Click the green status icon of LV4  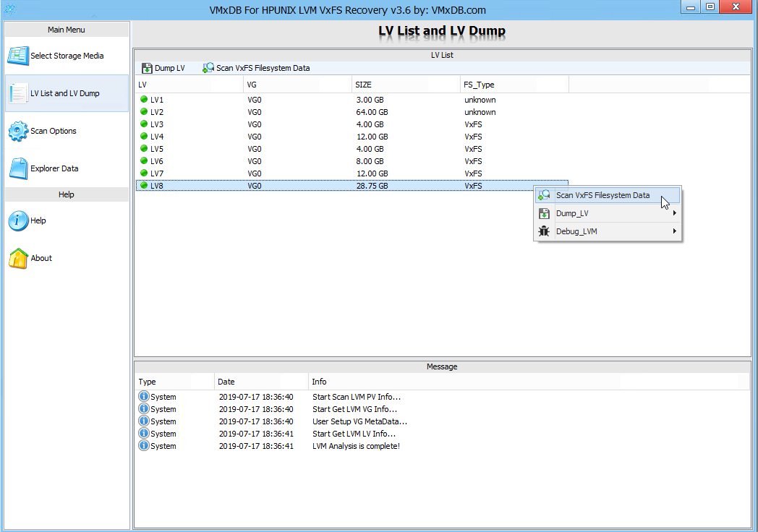pyautogui.click(x=144, y=137)
